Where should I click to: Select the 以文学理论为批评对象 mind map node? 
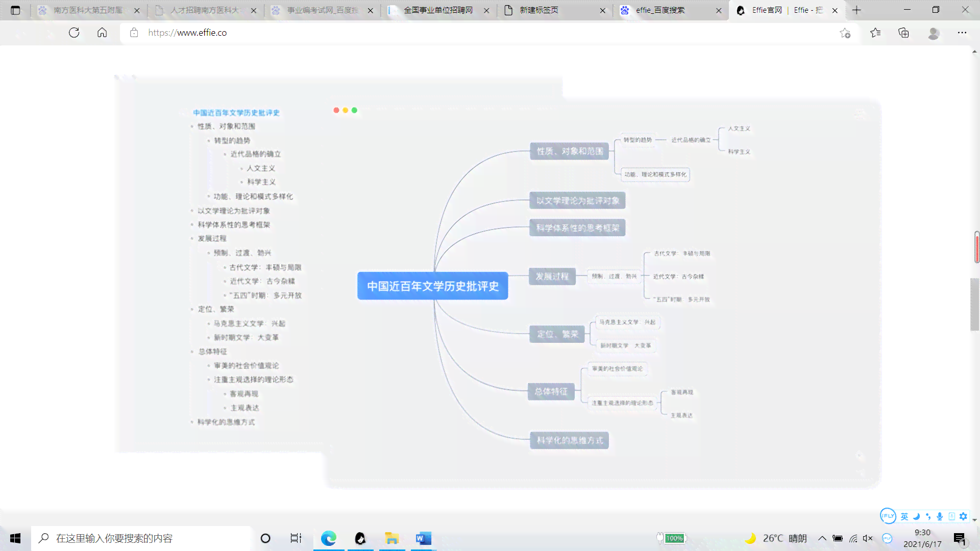click(x=578, y=201)
